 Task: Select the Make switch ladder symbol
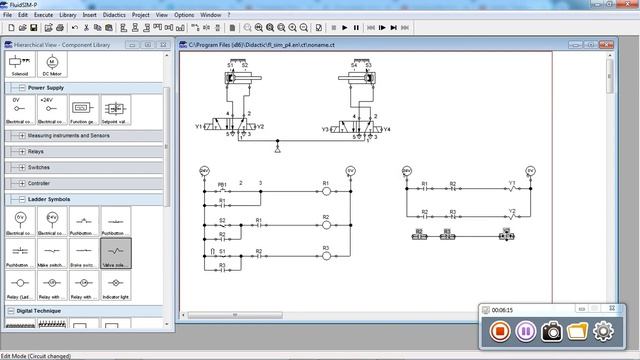click(x=52, y=253)
